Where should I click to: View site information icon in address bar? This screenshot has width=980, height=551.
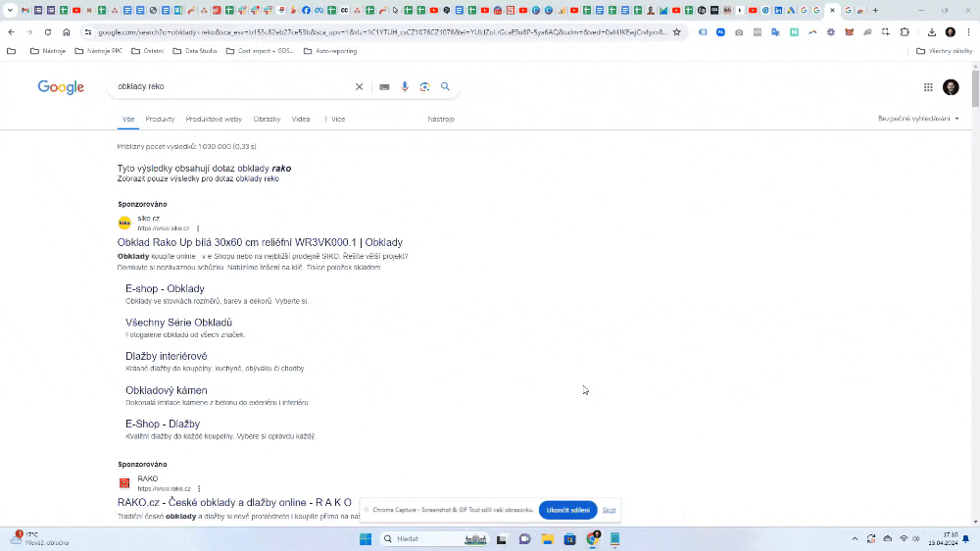click(88, 32)
